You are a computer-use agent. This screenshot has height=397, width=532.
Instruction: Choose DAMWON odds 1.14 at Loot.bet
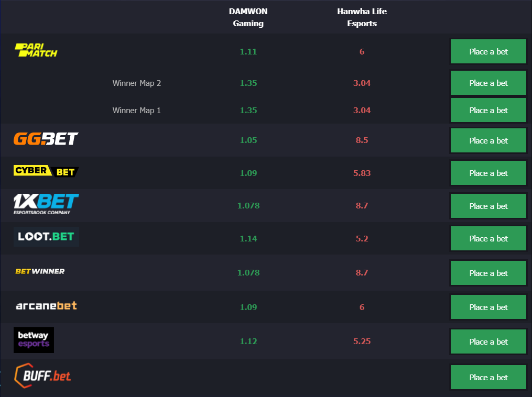click(248, 238)
